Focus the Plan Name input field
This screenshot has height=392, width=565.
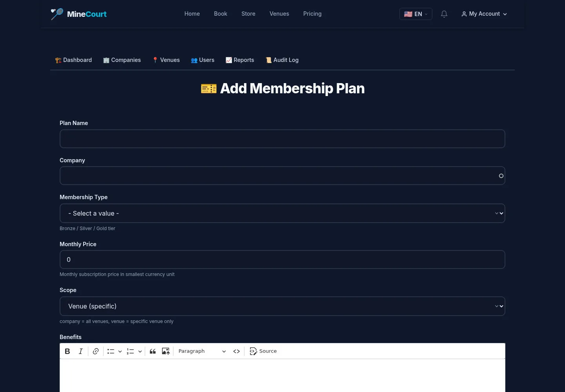282,139
